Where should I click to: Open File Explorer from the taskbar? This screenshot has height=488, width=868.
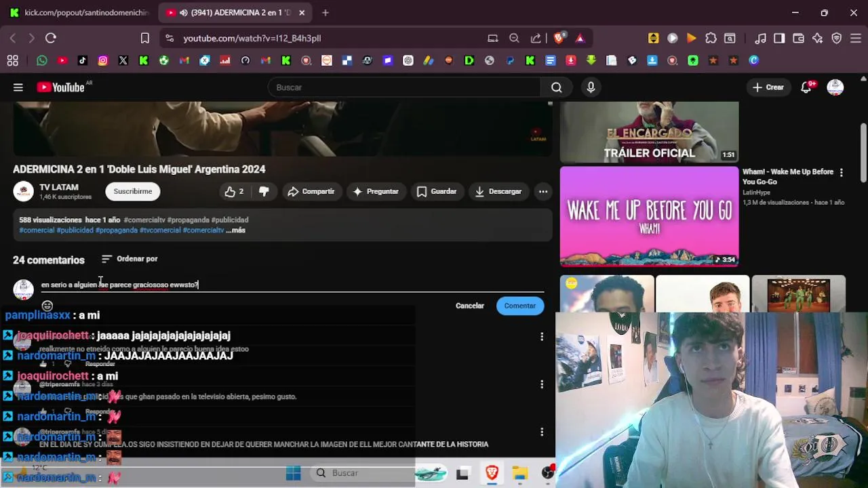[520, 473]
